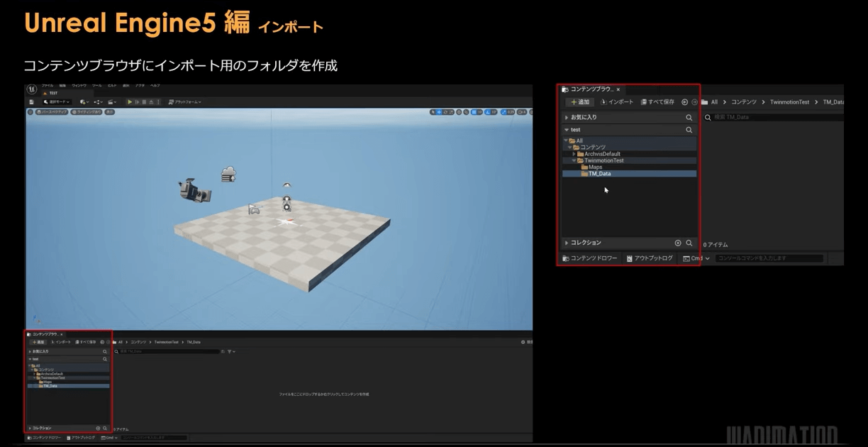Select the cloud actor icon in the viewport
Image resolution: width=868 pixels, height=447 pixels.
point(228,174)
